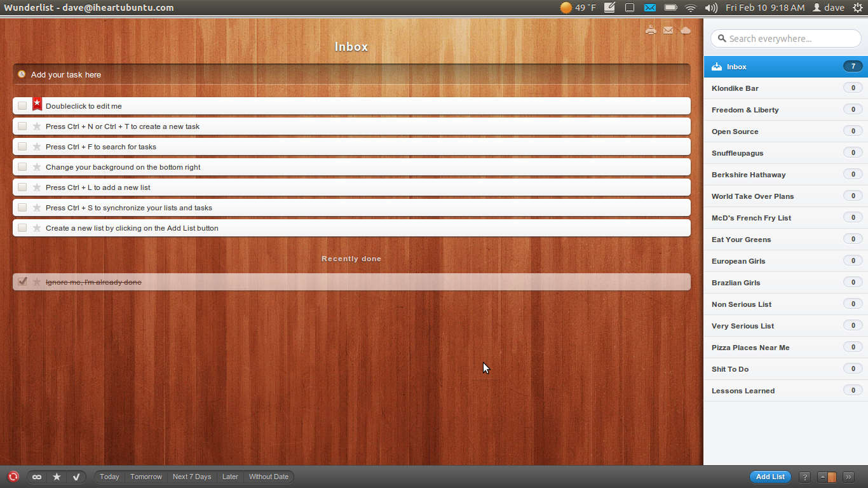This screenshot has width=868, height=488.
Task: Click the Inbox tray icon in sidebar
Action: [717, 67]
